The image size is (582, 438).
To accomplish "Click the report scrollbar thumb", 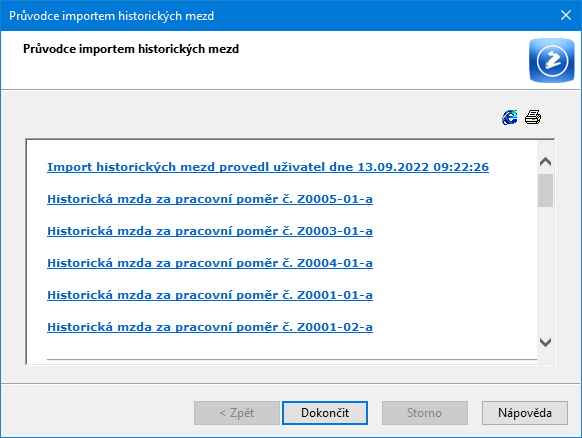I will (x=545, y=190).
